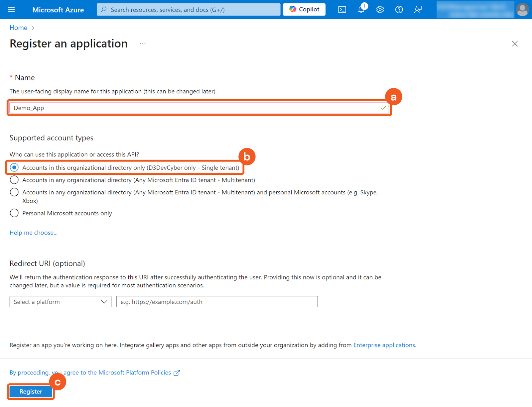Select single tenant account type
Viewport: 532px width, 407px height.
point(14,167)
